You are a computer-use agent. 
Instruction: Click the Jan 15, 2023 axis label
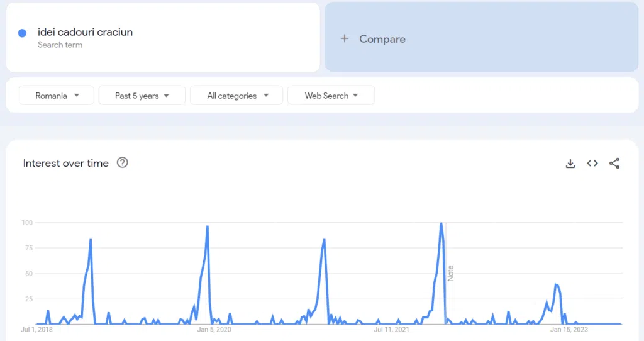pyautogui.click(x=569, y=330)
